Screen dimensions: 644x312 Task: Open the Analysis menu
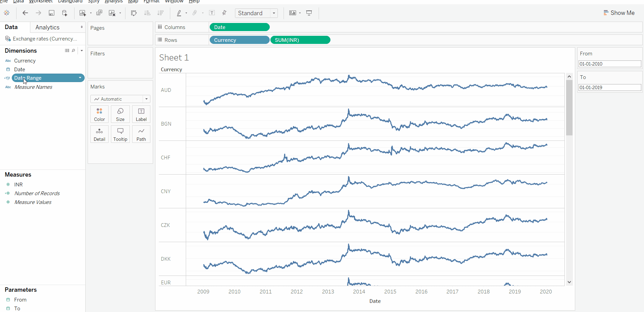click(114, 1)
